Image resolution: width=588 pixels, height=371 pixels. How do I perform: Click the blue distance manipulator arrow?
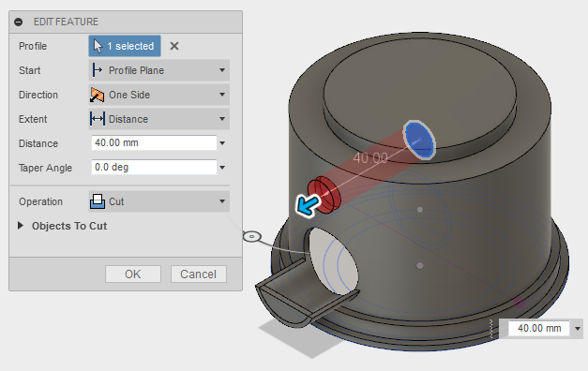[x=308, y=205]
